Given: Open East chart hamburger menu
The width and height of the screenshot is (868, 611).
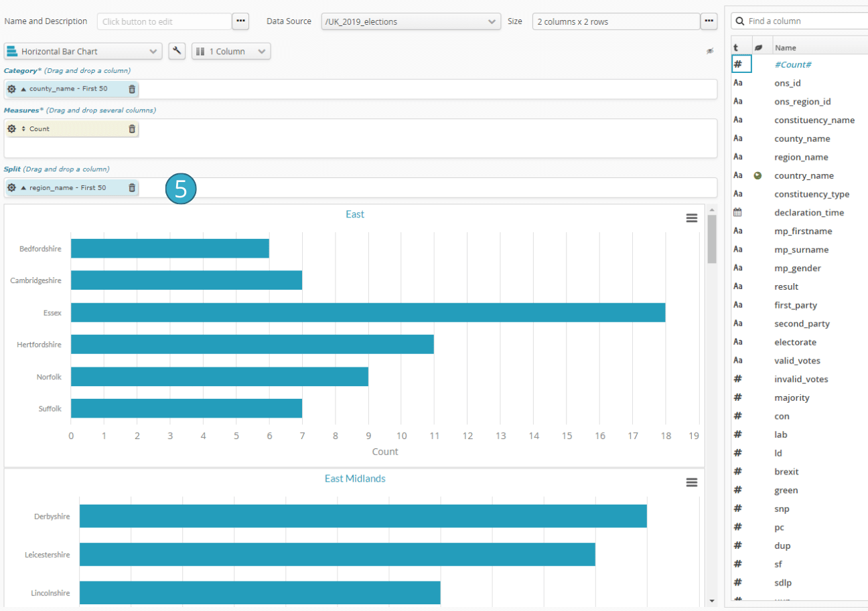Looking at the screenshot, I should (x=692, y=218).
